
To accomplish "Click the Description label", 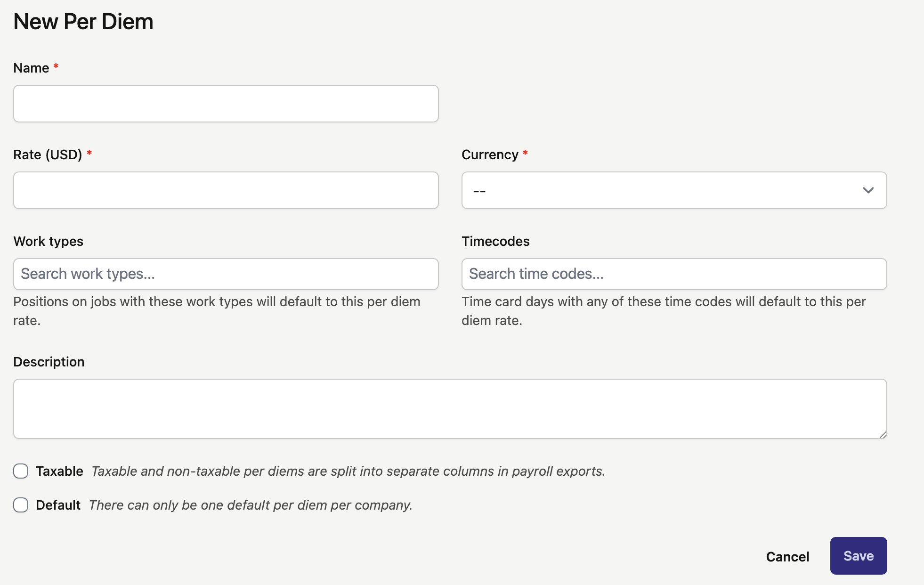I will click(49, 362).
